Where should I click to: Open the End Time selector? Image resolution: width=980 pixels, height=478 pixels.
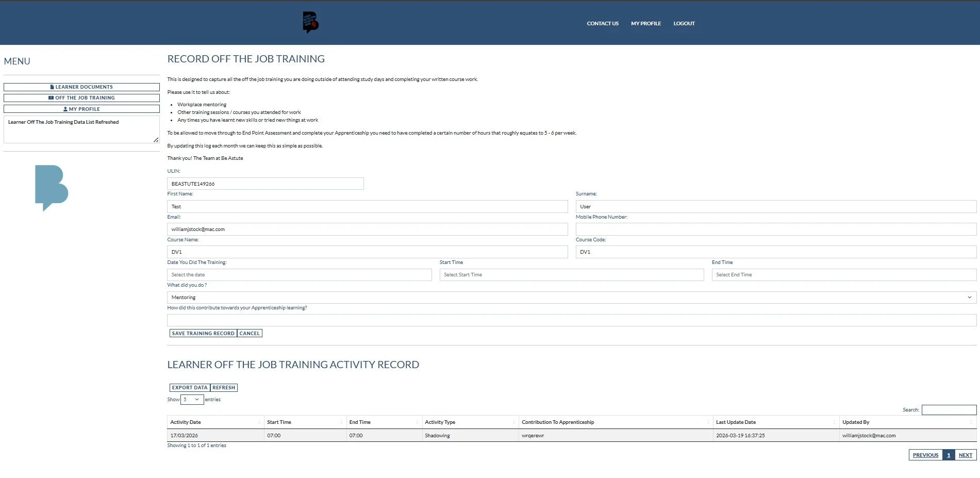pyautogui.click(x=844, y=275)
